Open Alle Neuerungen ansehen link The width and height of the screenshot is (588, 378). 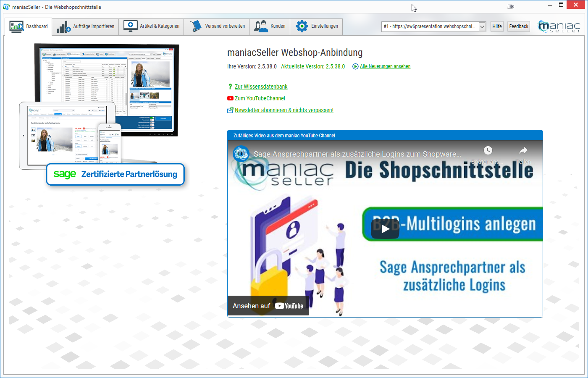coord(385,66)
